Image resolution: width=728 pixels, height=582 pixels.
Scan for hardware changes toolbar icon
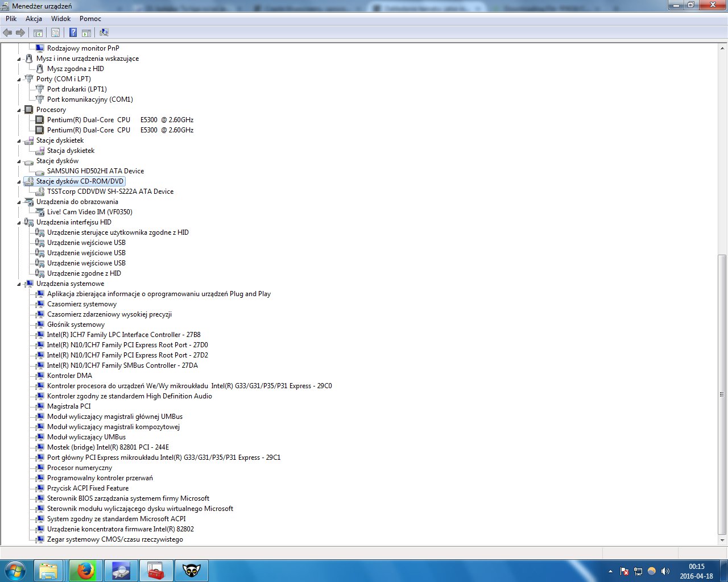pyautogui.click(x=104, y=33)
